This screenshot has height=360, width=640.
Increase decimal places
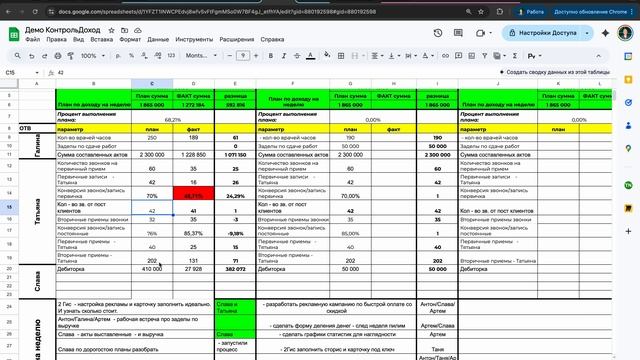[158, 56]
